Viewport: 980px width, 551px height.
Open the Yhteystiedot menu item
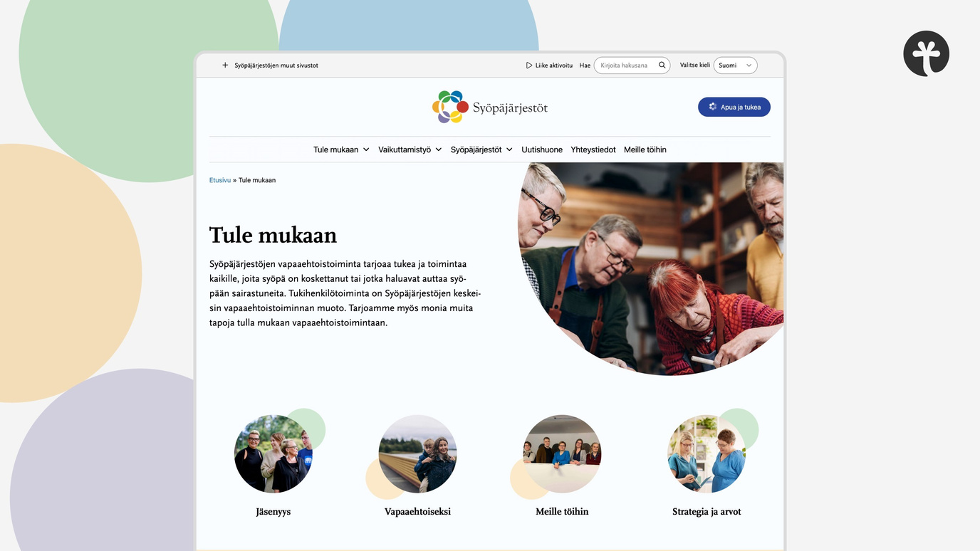coord(593,149)
